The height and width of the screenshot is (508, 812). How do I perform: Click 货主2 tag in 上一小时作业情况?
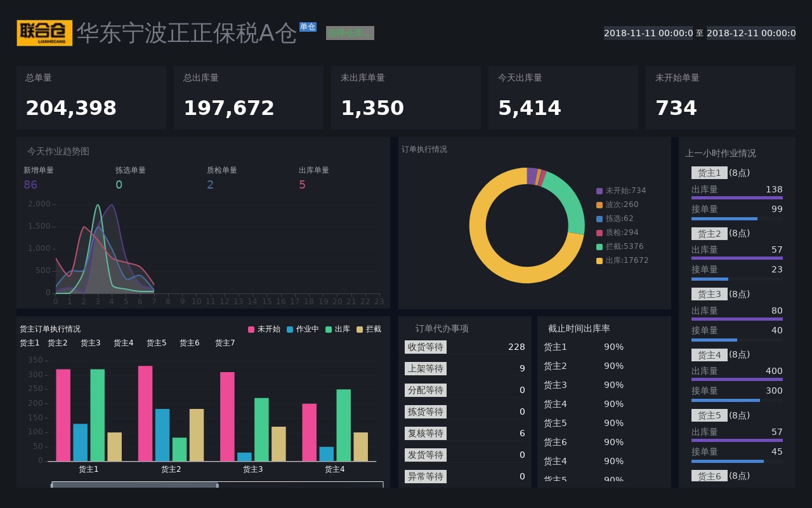pyautogui.click(x=709, y=233)
